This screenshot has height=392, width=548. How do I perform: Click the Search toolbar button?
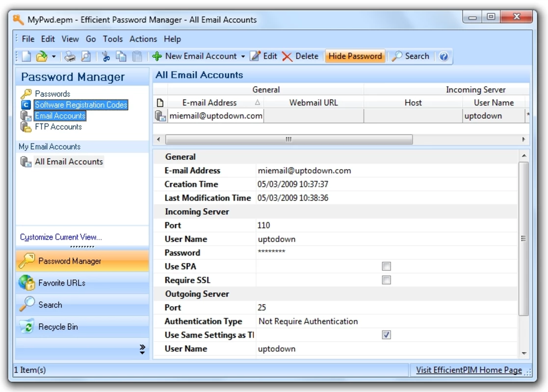(x=410, y=56)
